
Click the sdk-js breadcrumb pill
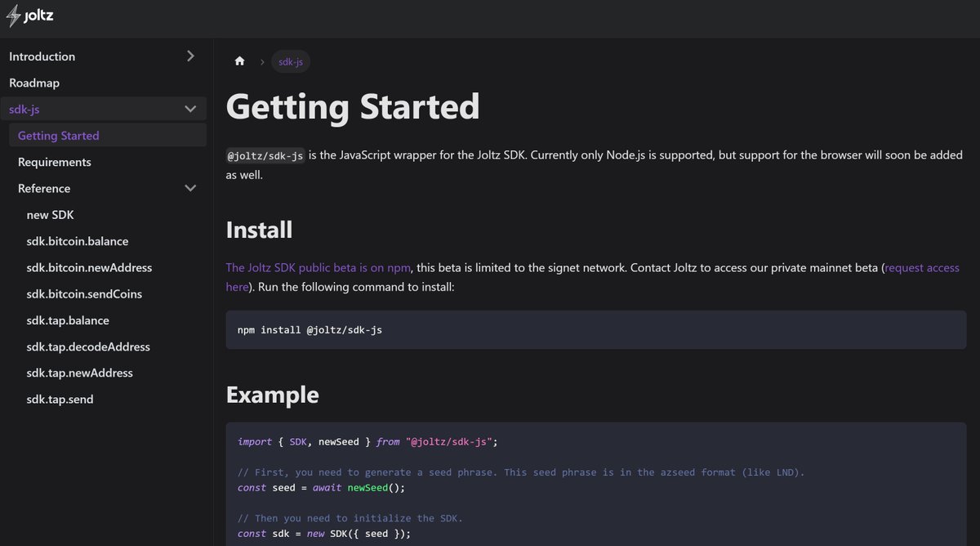click(x=291, y=61)
